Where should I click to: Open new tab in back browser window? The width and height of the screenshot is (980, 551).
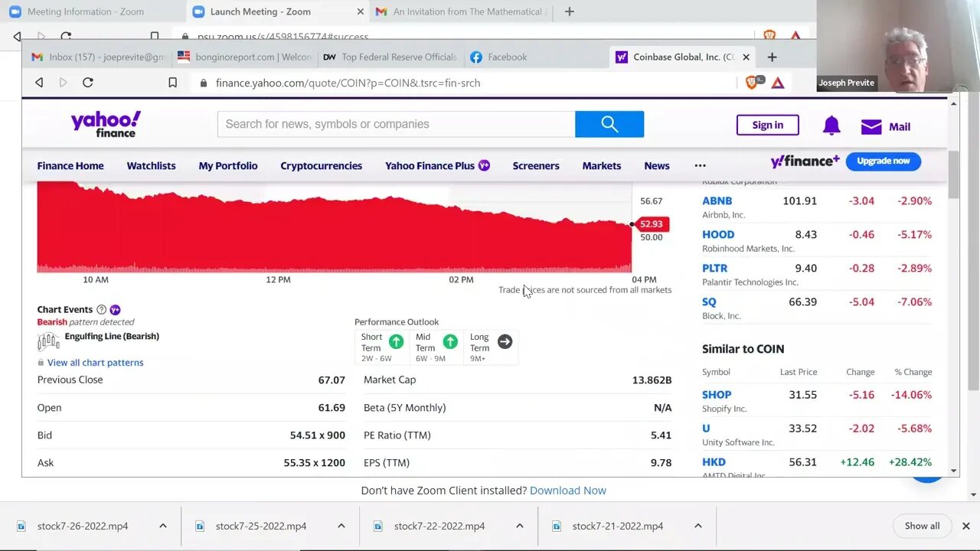click(569, 11)
